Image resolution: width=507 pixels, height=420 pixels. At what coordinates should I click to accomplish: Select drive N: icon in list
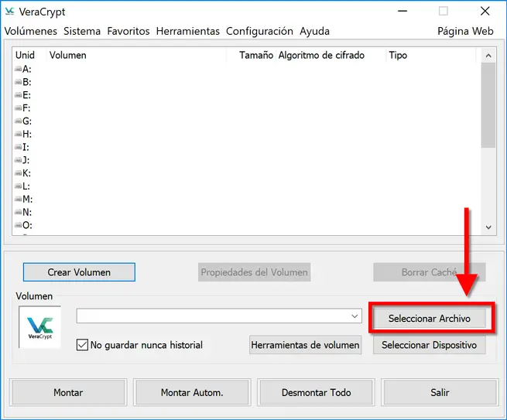[18, 212]
